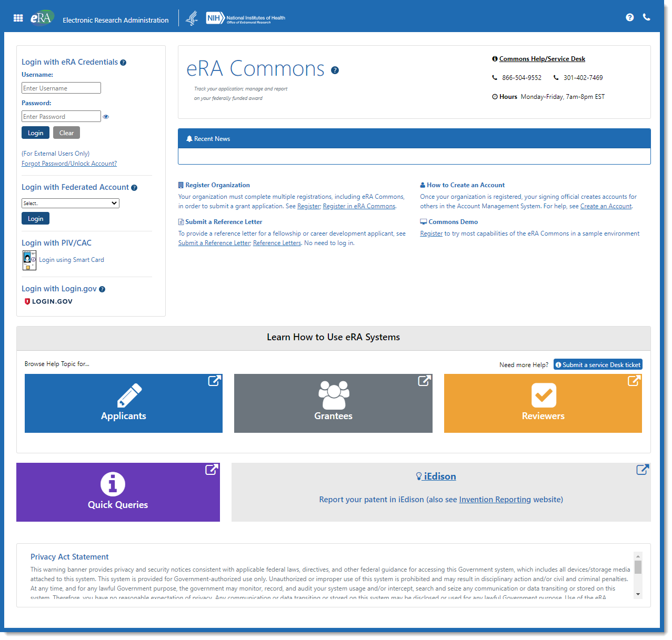Click the help question mark in header
This screenshot has width=672, height=640.
pyautogui.click(x=629, y=17)
